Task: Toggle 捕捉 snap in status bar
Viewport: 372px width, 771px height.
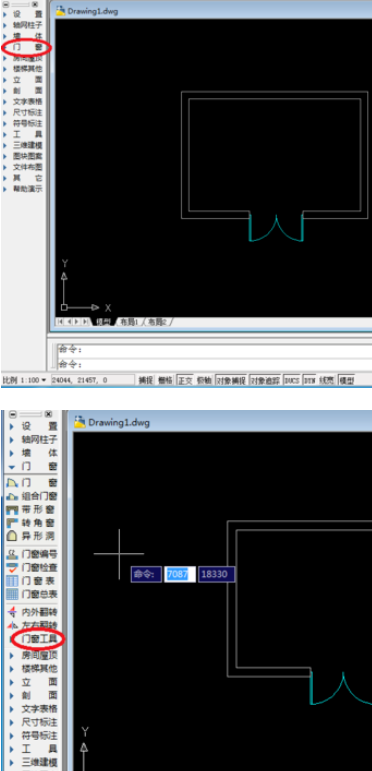Action: tap(145, 380)
